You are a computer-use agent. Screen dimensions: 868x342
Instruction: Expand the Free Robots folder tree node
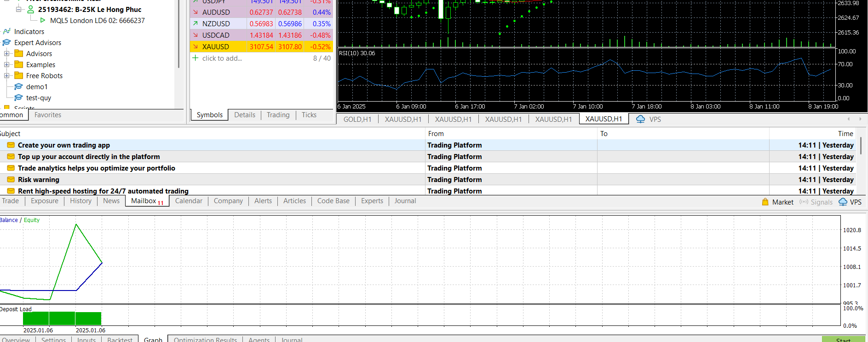coord(7,75)
